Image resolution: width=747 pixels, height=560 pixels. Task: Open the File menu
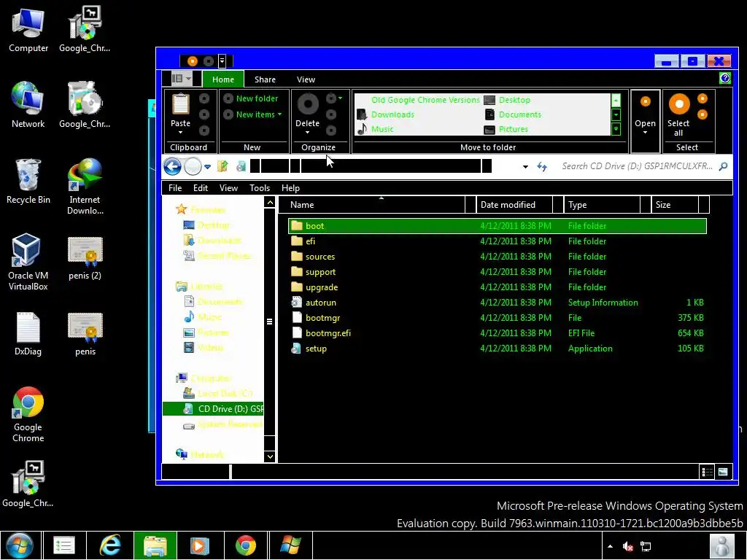point(175,188)
